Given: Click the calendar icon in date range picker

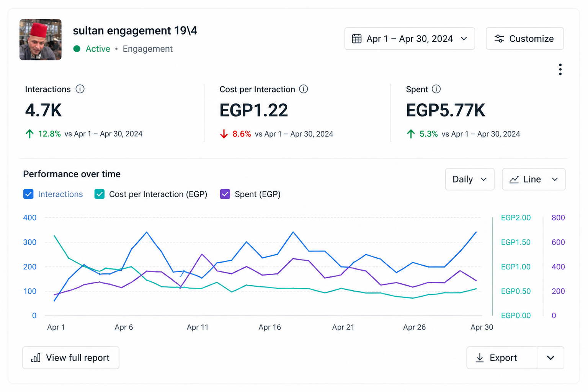Looking at the screenshot, I should point(356,39).
